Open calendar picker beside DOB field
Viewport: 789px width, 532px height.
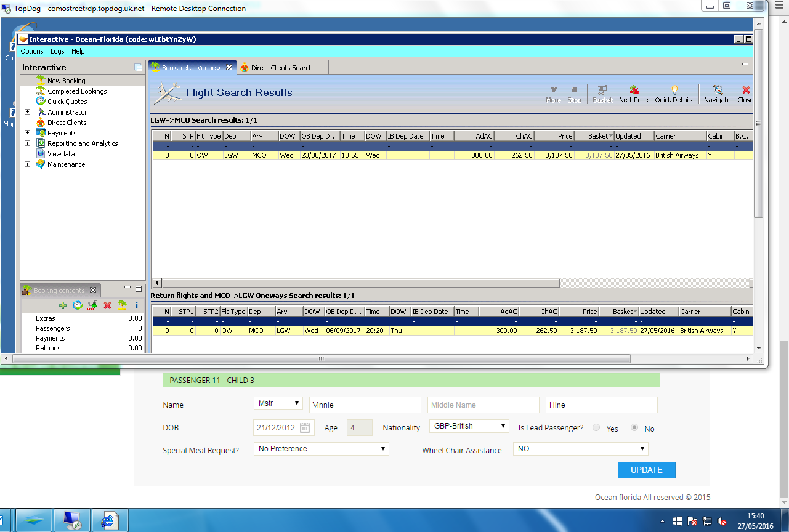(x=305, y=428)
